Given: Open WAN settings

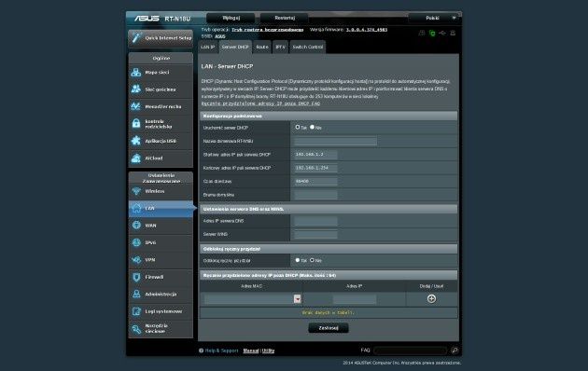Looking at the screenshot, I should tap(161, 226).
